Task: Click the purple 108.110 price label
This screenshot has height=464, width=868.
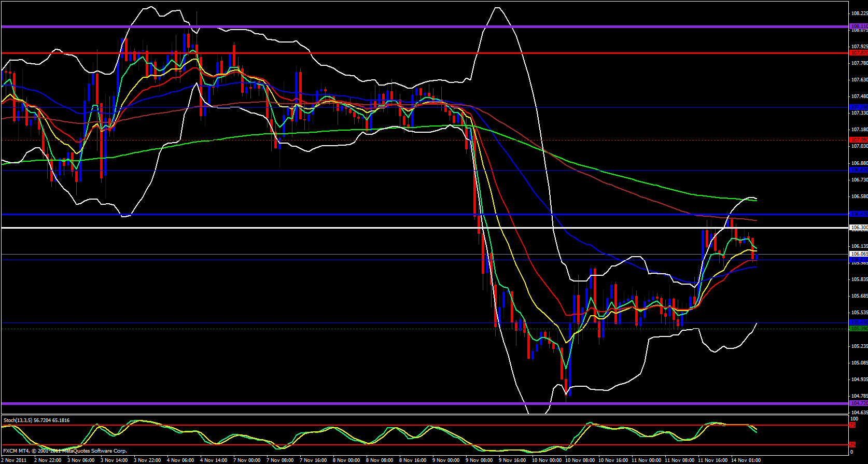Action: [858, 26]
